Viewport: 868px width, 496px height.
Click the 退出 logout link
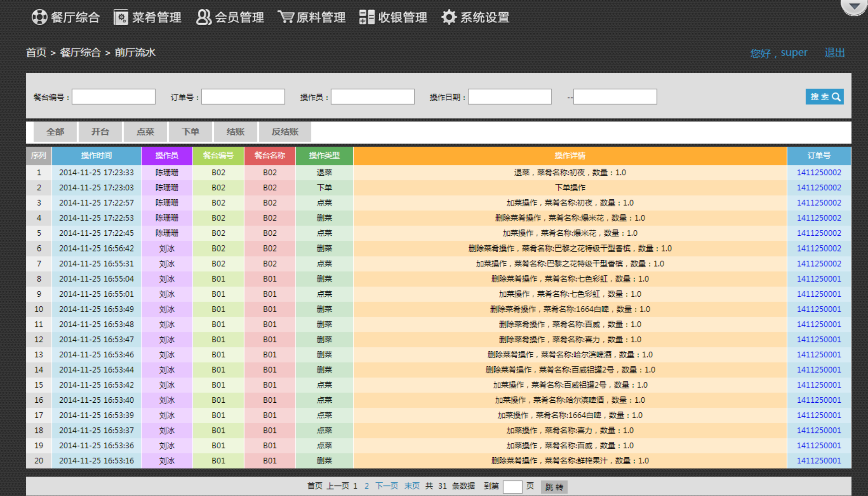tap(835, 53)
